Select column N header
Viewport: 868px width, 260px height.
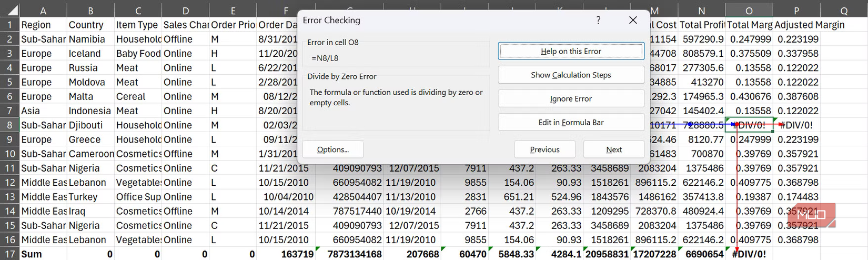point(701,11)
